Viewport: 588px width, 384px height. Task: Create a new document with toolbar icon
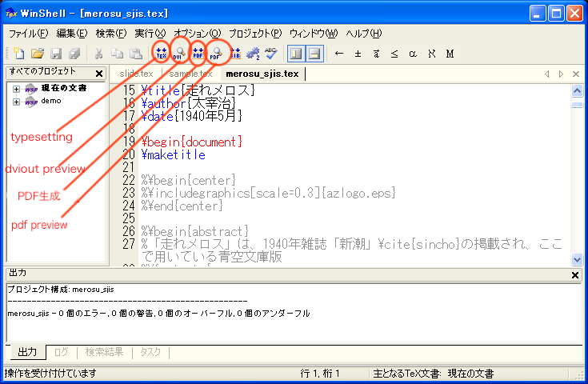coord(18,54)
